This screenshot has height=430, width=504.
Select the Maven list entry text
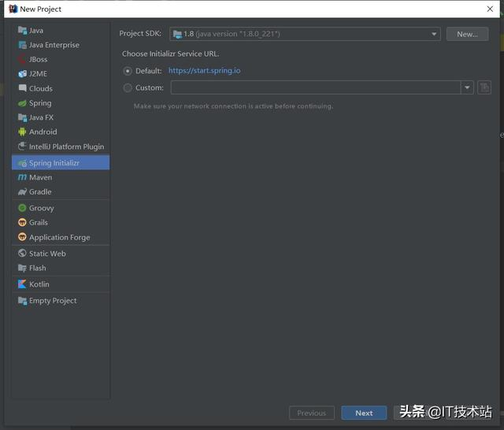tap(40, 177)
